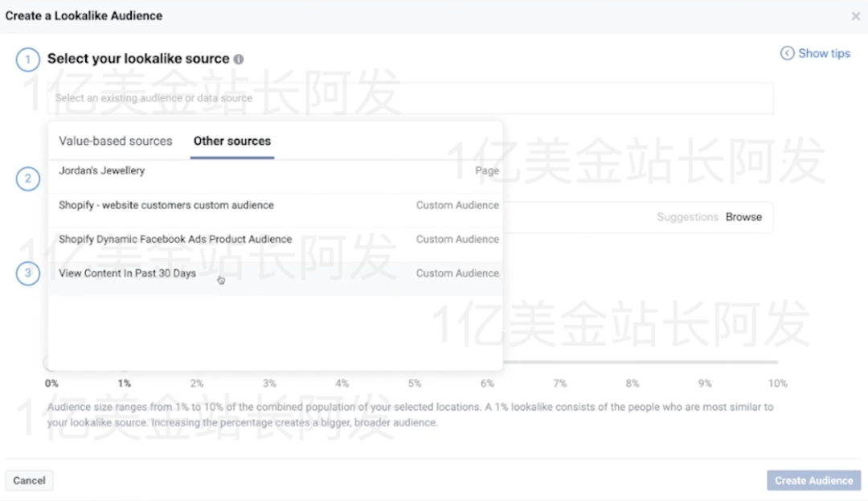Open the Browse location dropdown
The width and height of the screenshot is (868, 501).
[x=743, y=216]
